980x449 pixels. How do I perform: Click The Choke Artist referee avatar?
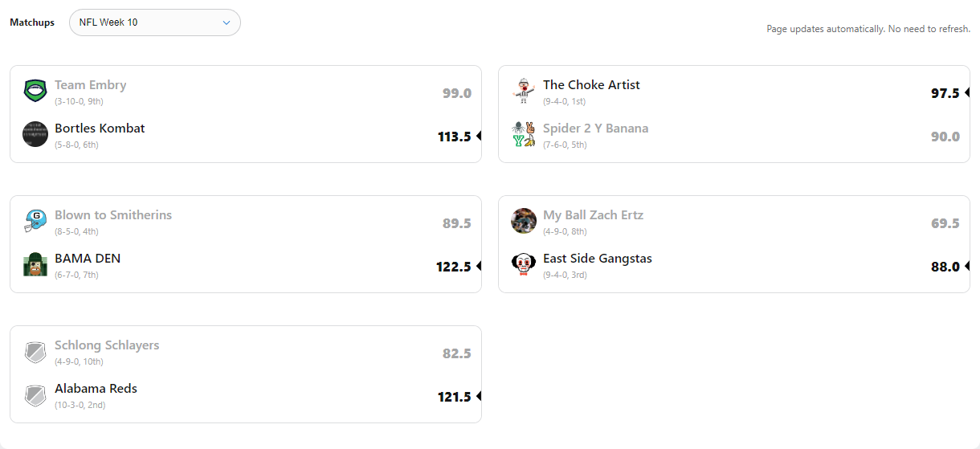click(524, 91)
